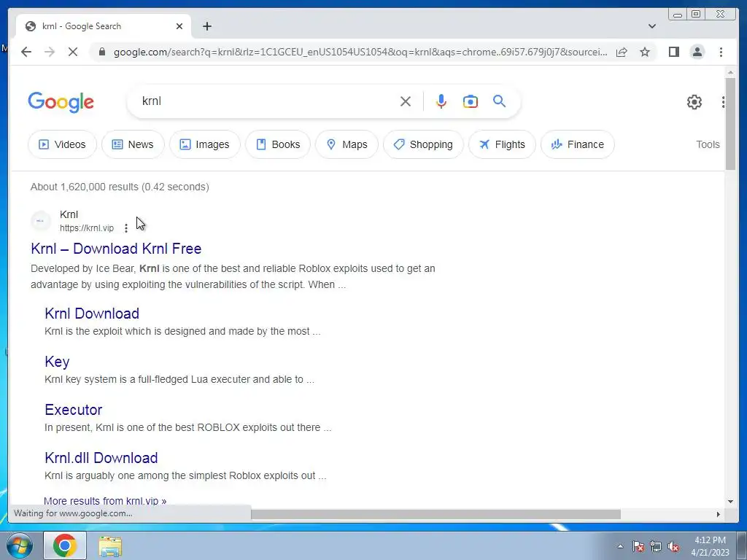Click the scrollbar down arrow
Viewport: 747px width, 560px height.
(x=730, y=502)
